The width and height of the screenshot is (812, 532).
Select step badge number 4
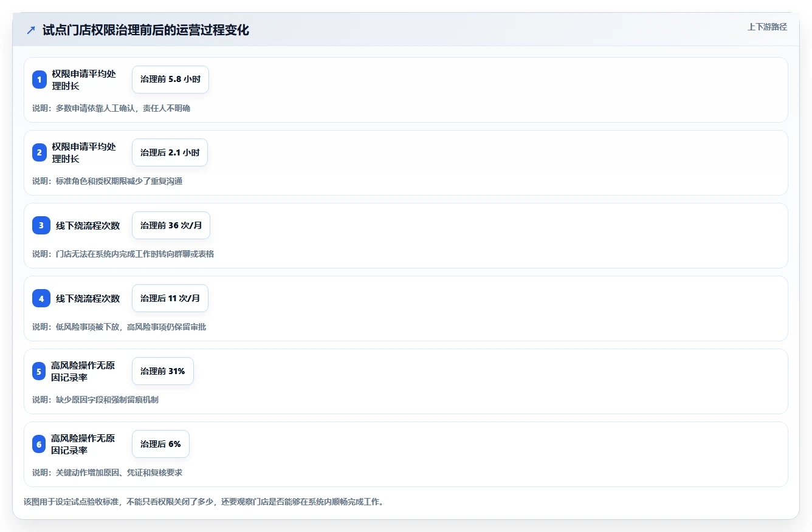pos(41,298)
